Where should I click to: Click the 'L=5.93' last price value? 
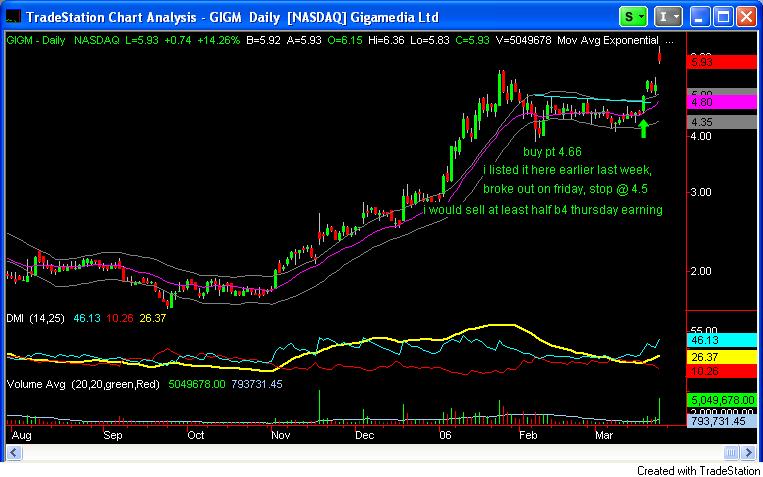coord(141,41)
